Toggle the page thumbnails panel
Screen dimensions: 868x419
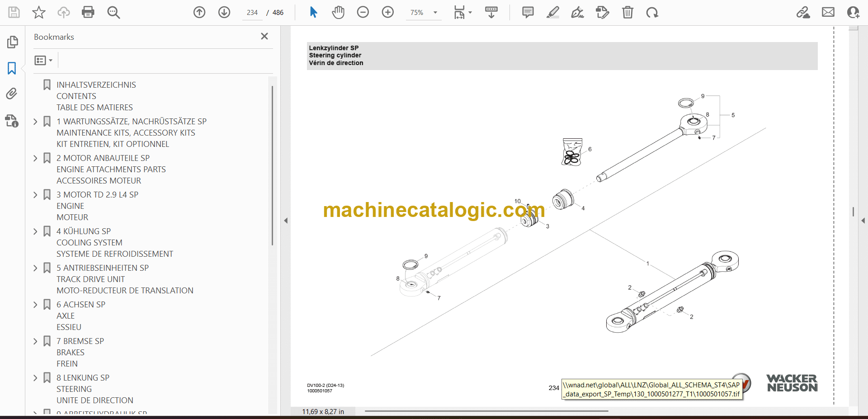click(x=12, y=42)
